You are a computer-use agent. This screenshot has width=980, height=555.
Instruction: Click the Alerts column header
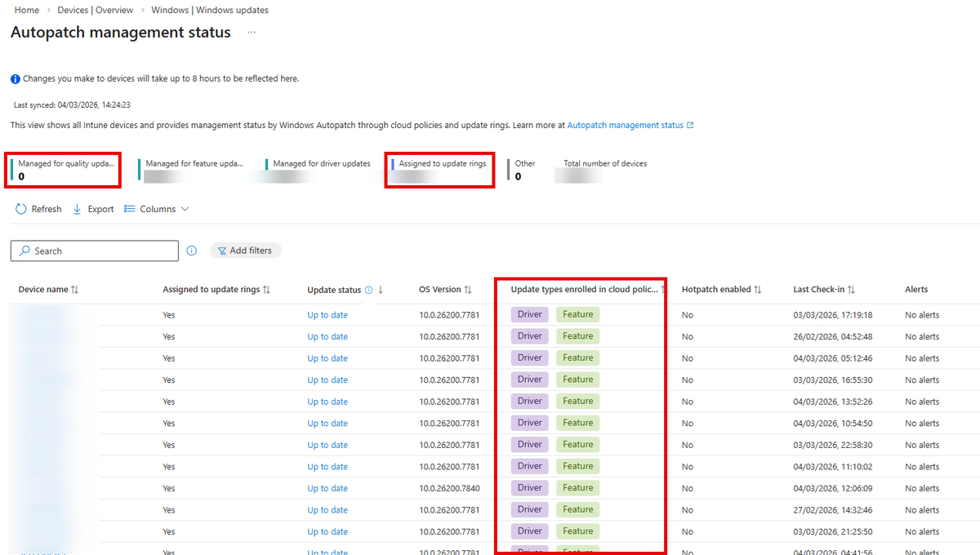[916, 289]
